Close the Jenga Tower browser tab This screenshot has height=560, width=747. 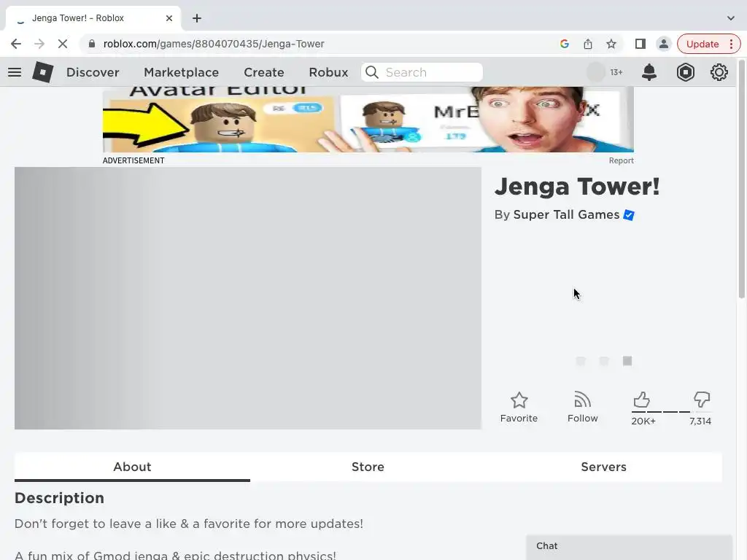coord(169,18)
